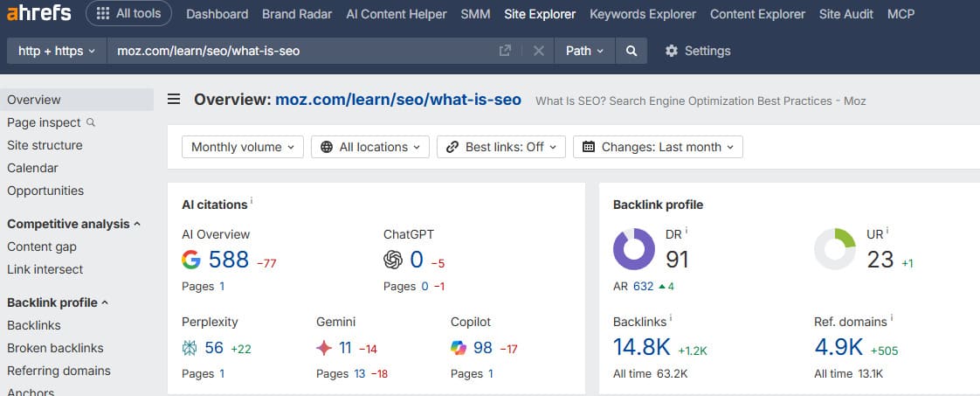This screenshot has width=980, height=396.
Task: Click Gemini Pages count 13
Action: (x=359, y=374)
